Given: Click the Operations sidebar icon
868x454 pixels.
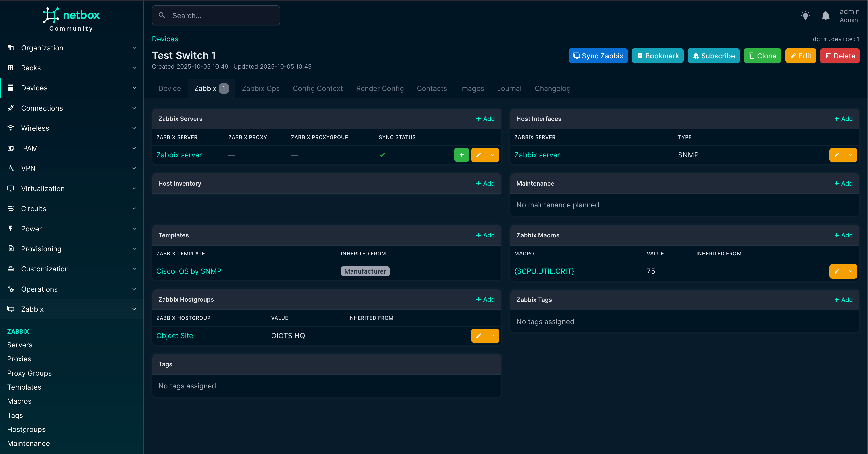Looking at the screenshot, I should tap(11, 289).
